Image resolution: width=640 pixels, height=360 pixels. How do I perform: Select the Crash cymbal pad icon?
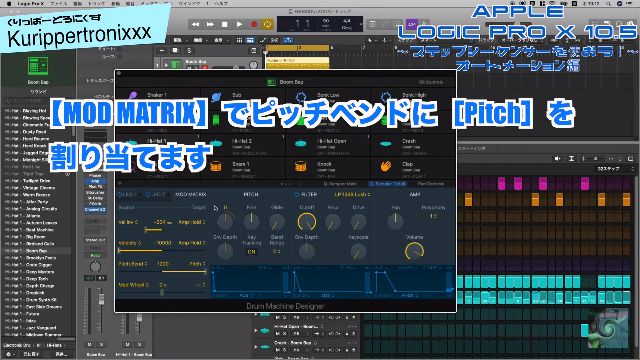[x=386, y=144]
